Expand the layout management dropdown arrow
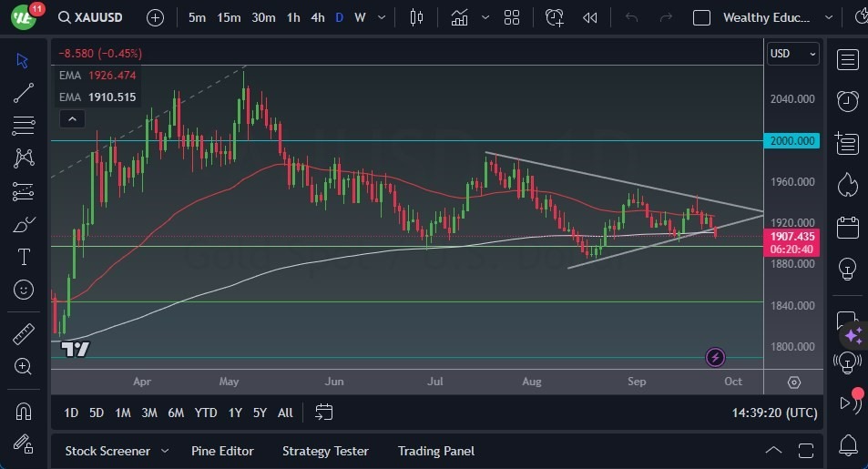 [829, 17]
